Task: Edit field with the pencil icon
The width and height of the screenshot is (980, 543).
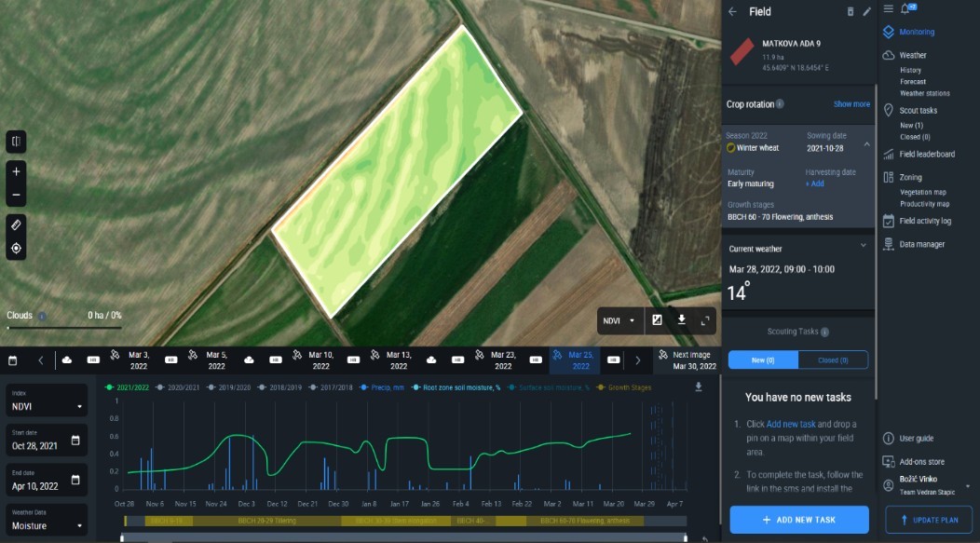Action: click(x=866, y=12)
